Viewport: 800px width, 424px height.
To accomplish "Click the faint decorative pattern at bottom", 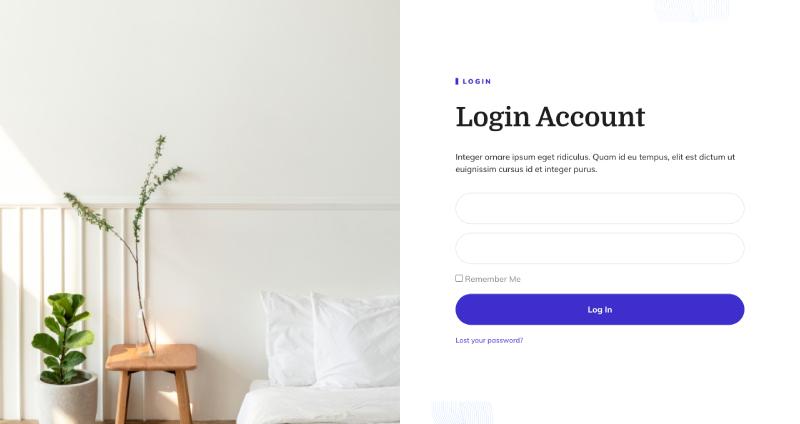I will pyautogui.click(x=462, y=412).
